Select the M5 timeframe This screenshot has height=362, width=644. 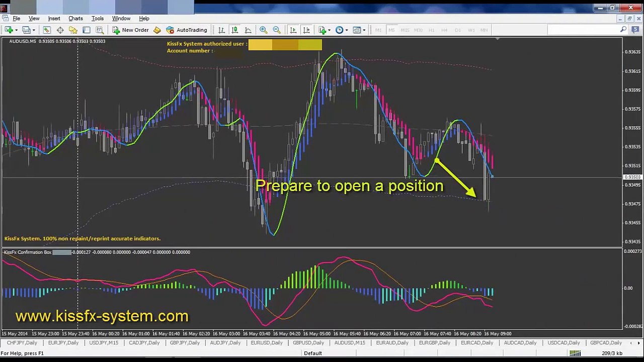click(x=392, y=30)
